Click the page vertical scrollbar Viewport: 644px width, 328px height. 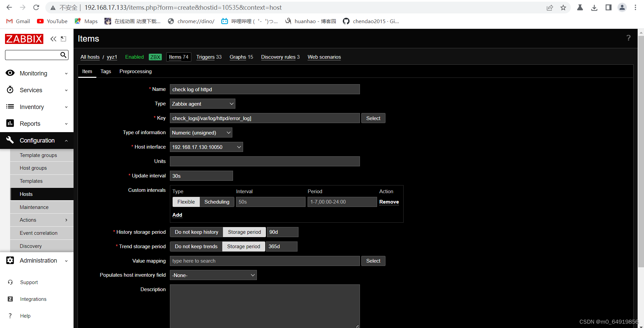coord(641,151)
